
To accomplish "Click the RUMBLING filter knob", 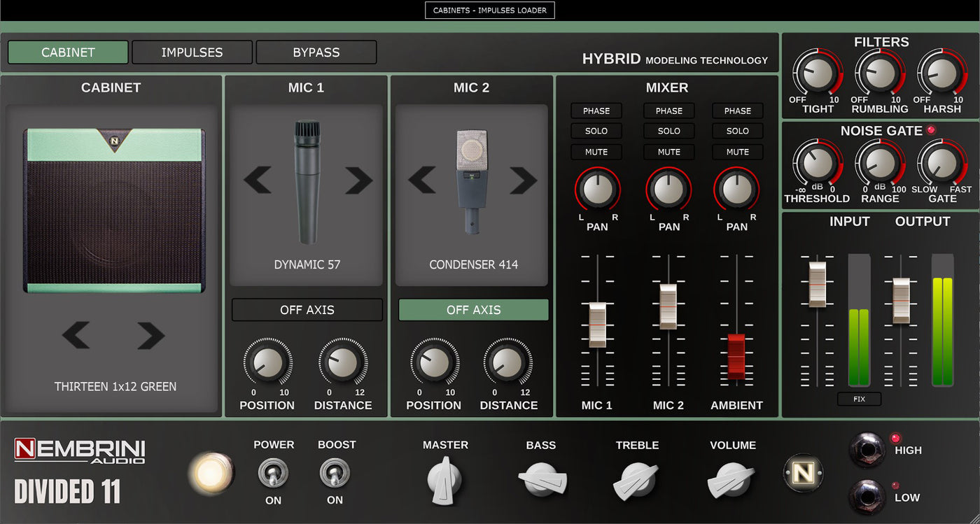I will [x=879, y=73].
